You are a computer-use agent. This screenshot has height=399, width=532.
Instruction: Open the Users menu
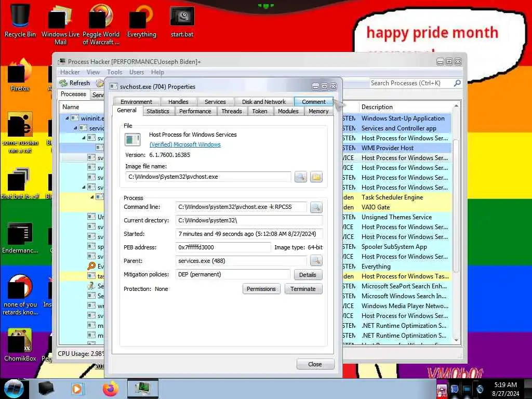click(x=137, y=72)
